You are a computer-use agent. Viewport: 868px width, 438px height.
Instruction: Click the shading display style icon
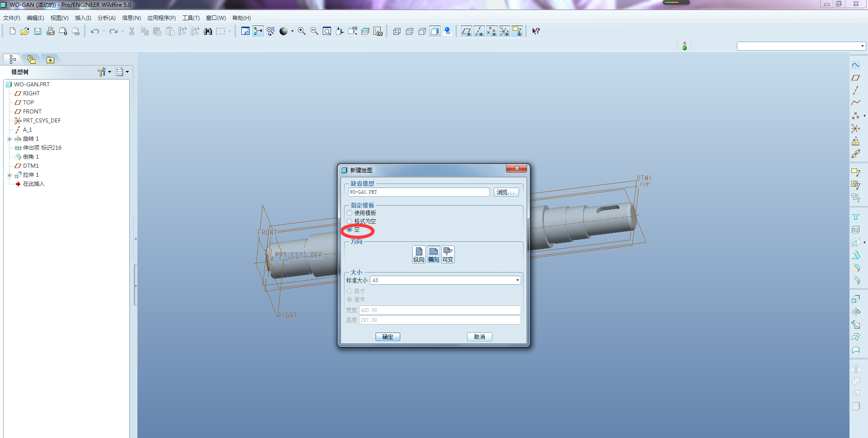coord(435,31)
